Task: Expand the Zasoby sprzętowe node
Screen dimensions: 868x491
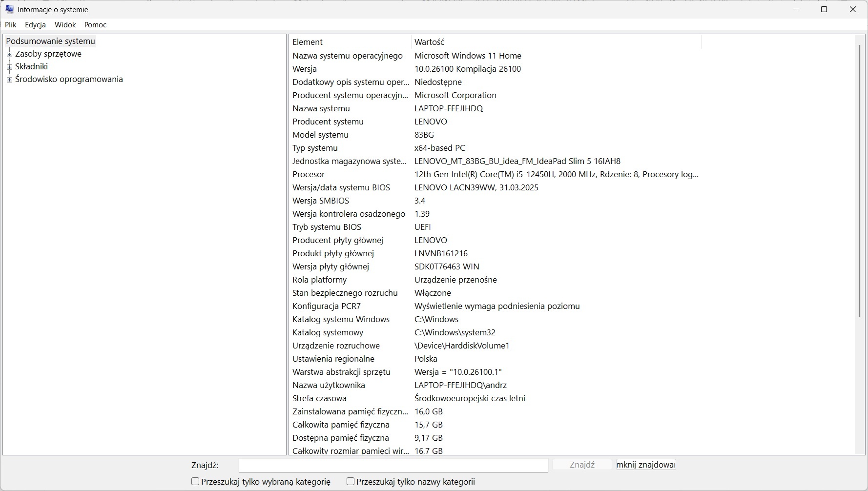Action: coord(9,54)
